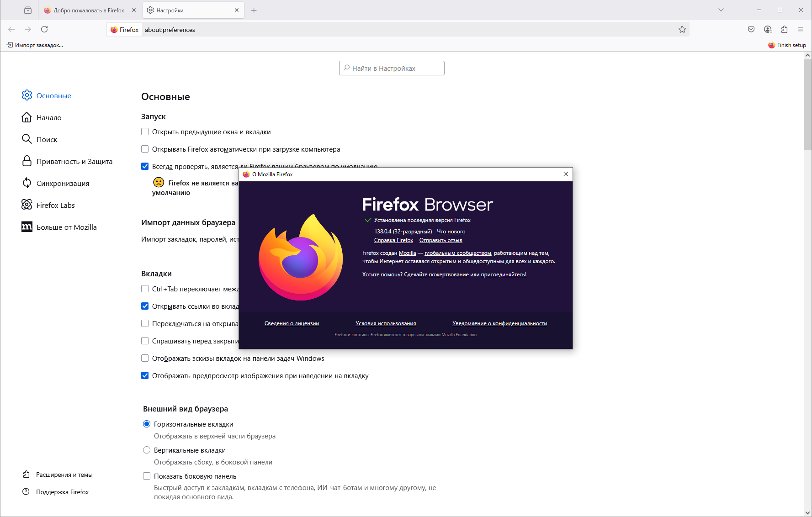Open Firefox Labs category
The height and width of the screenshot is (517, 812).
point(48,205)
